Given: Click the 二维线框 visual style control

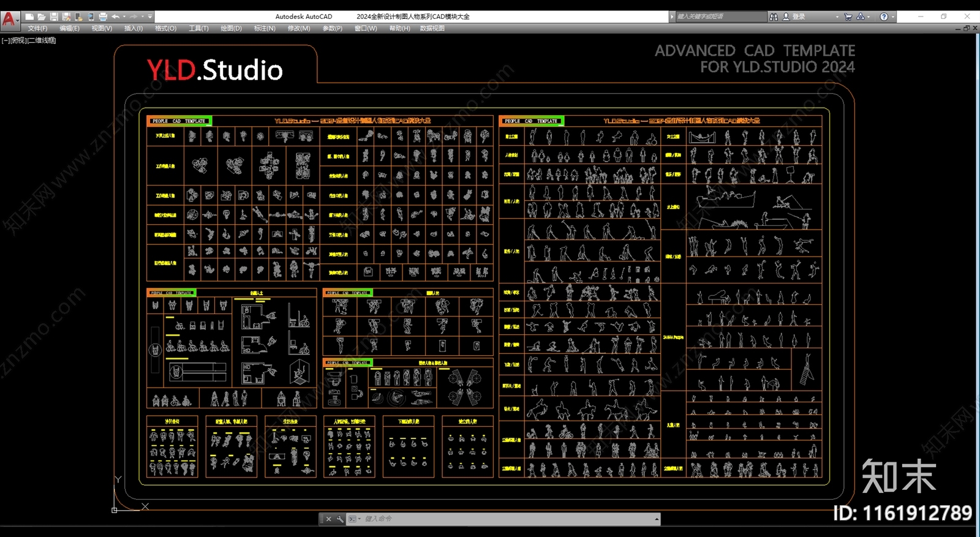Looking at the screenshot, I should point(42,40).
